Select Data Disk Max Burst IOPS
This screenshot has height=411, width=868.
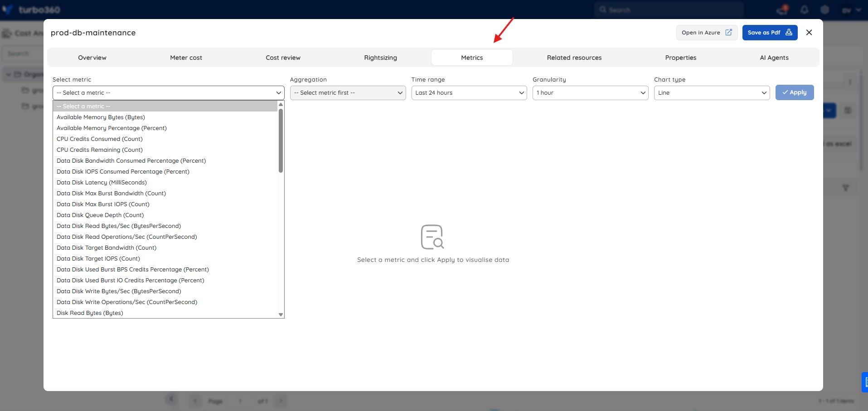coord(165,204)
